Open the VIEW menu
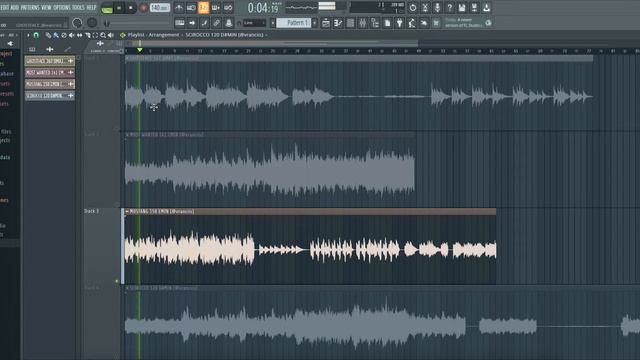The image size is (640, 360). point(46,7)
